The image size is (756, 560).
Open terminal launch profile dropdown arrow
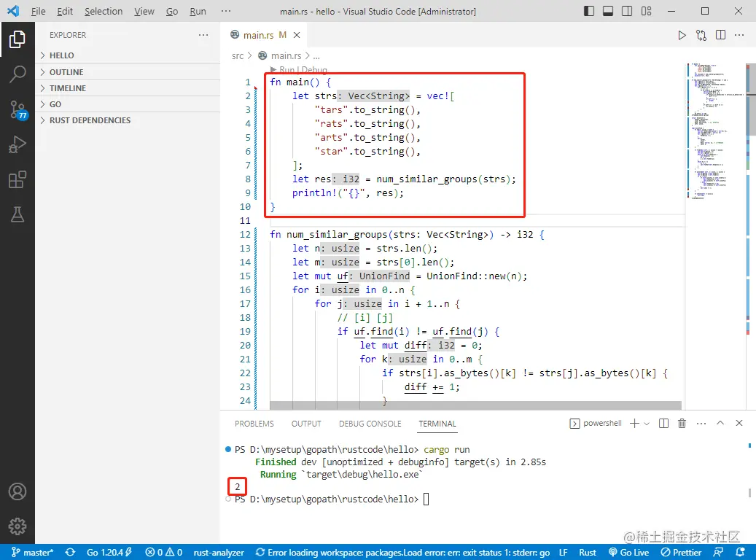click(x=647, y=424)
